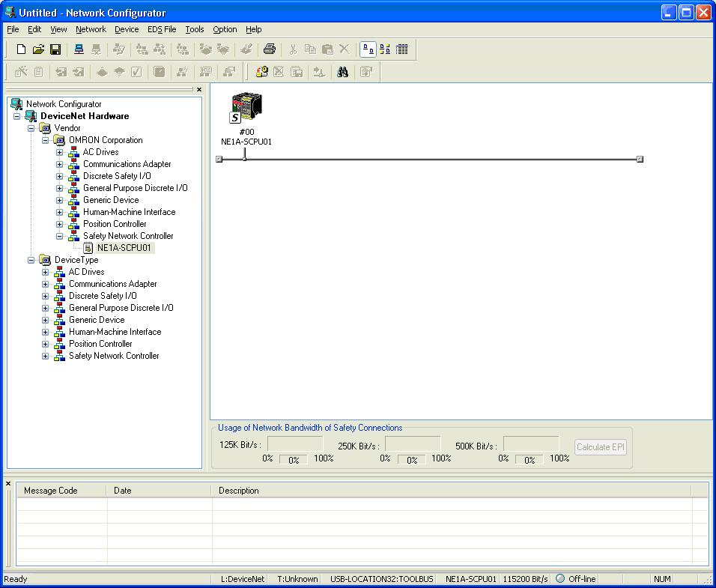
Task: Open the Edit menu
Action: coord(34,29)
